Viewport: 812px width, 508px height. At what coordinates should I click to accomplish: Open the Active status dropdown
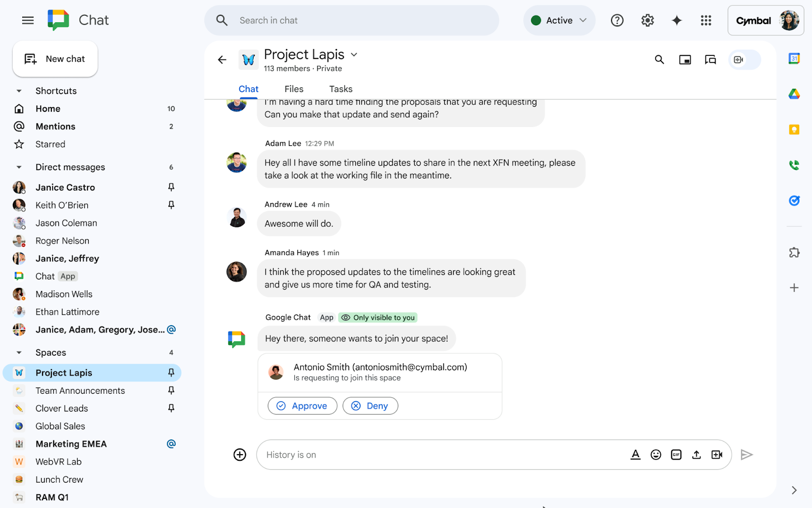[x=559, y=20]
